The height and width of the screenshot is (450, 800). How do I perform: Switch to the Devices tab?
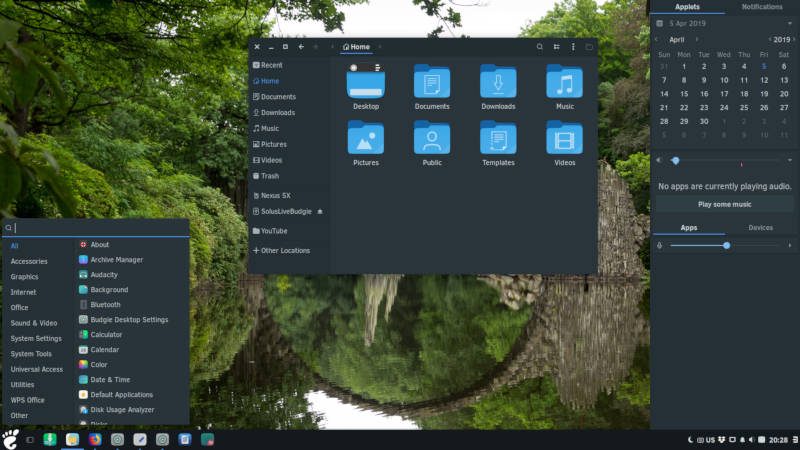pyautogui.click(x=760, y=228)
